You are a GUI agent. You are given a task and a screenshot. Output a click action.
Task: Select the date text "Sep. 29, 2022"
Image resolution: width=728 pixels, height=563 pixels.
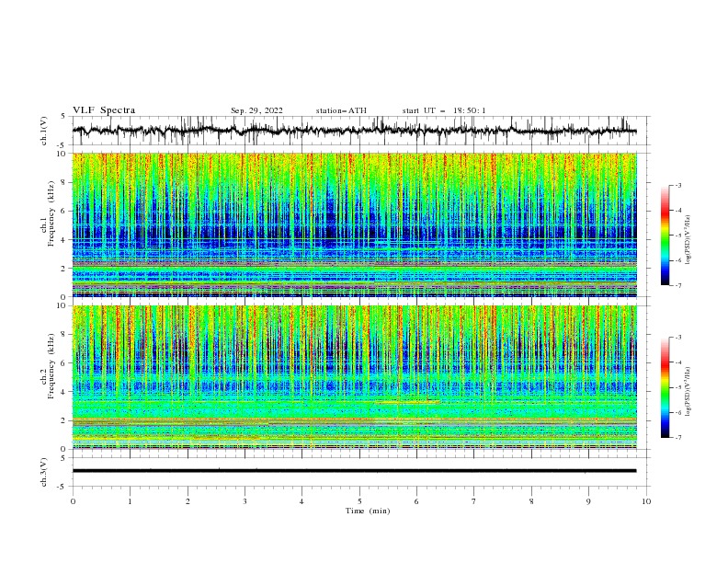pos(256,110)
